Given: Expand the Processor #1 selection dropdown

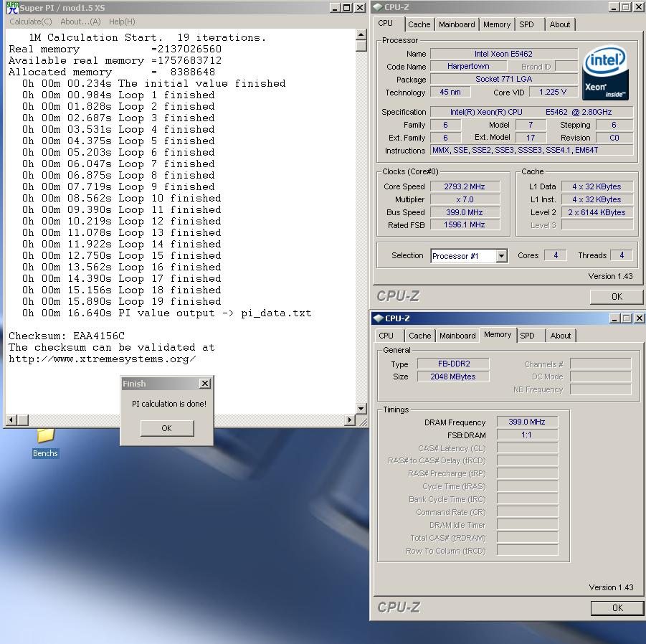Looking at the screenshot, I should pos(501,256).
